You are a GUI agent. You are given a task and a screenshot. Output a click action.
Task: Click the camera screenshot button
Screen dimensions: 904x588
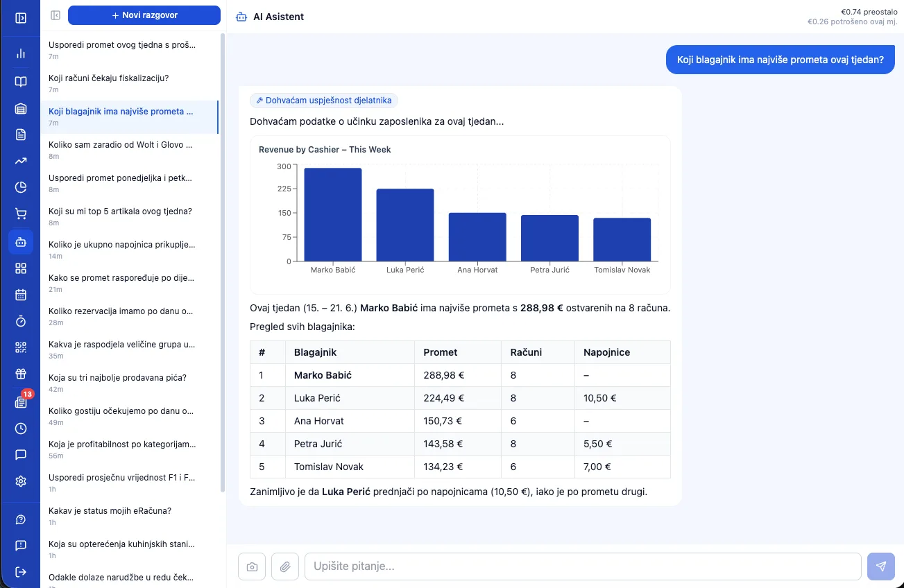point(252,567)
